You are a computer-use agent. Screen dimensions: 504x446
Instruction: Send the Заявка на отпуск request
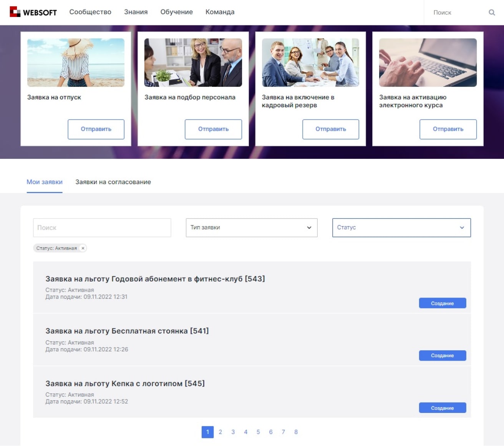click(x=96, y=129)
